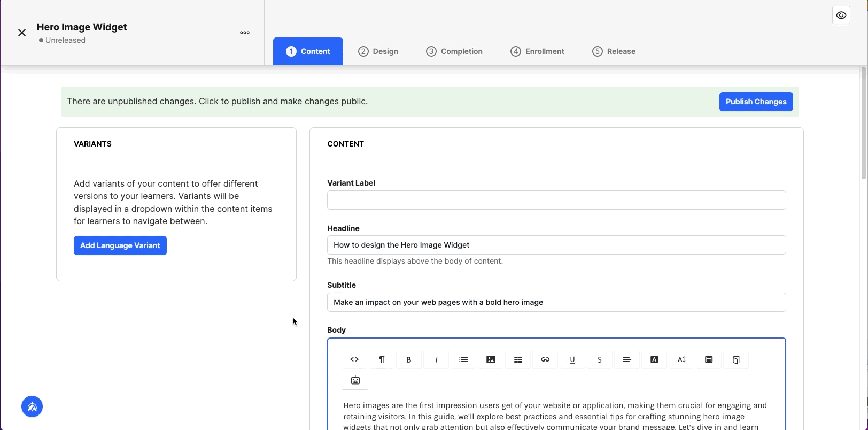
Task: Go to the Design step tab
Action: pyautogui.click(x=378, y=51)
